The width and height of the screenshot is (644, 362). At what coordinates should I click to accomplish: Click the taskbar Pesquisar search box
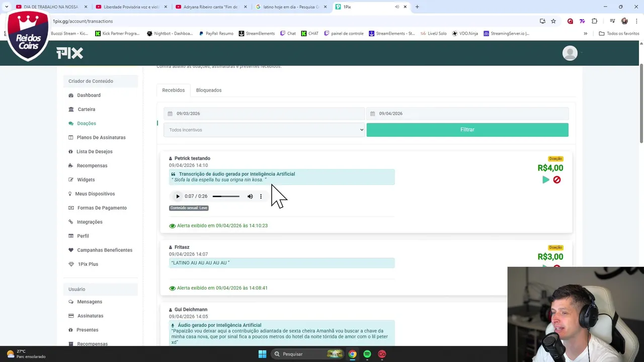tap(308, 354)
